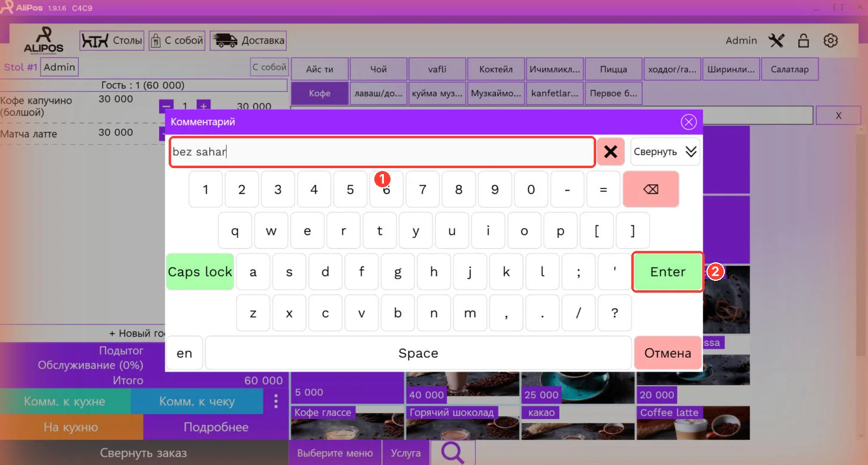Switch keyboard language with en key
Viewport: 868px width, 465px height.
click(x=184, y=353)
